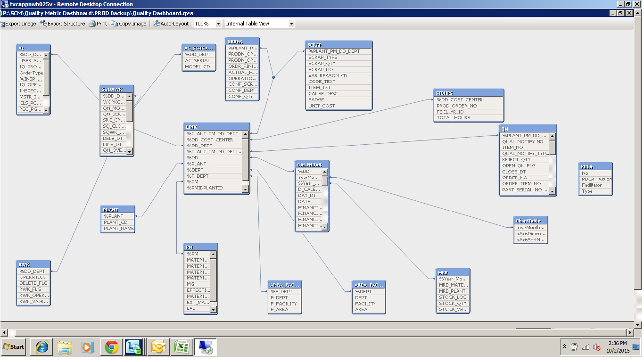This screenshot has width=644, height=362.
Task: Select REJECT_QTY field in QN table
Action: [525, 160]
